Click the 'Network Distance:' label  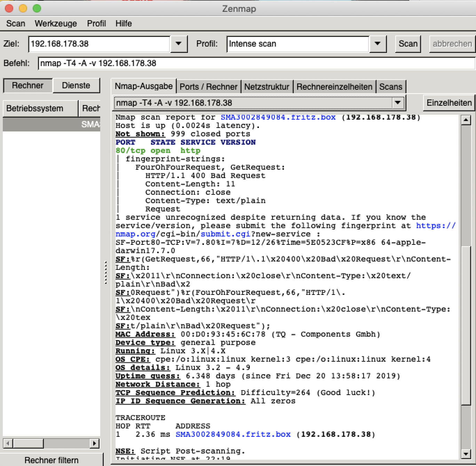tap(158, 384)
